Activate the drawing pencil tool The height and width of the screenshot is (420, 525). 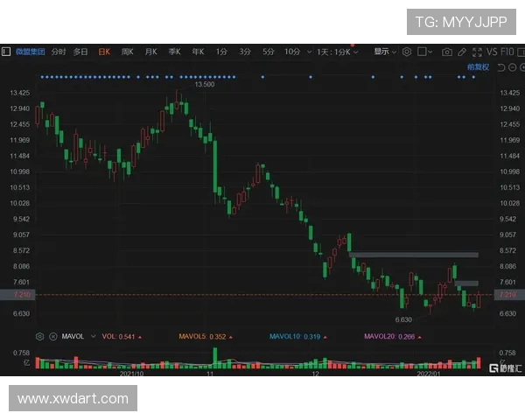pyautogui.click(x=462, y=52)
